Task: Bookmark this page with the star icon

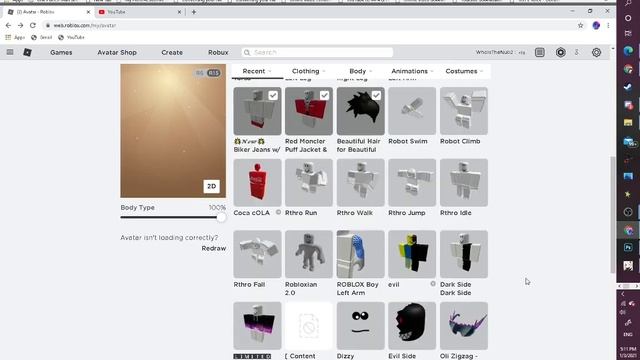Action: click(x=580, y=25)
